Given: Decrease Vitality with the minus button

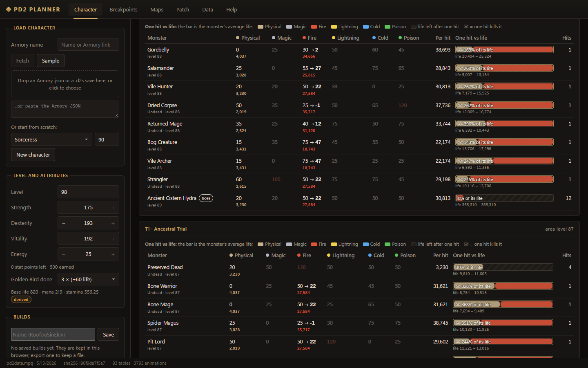Looking at the screenshot, I should pyautogui.click(x=64, y=239).
